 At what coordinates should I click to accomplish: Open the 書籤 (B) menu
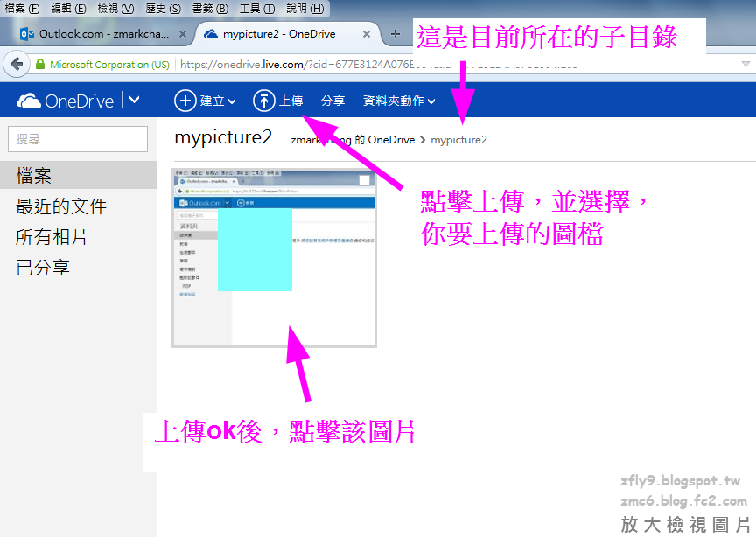210,8
